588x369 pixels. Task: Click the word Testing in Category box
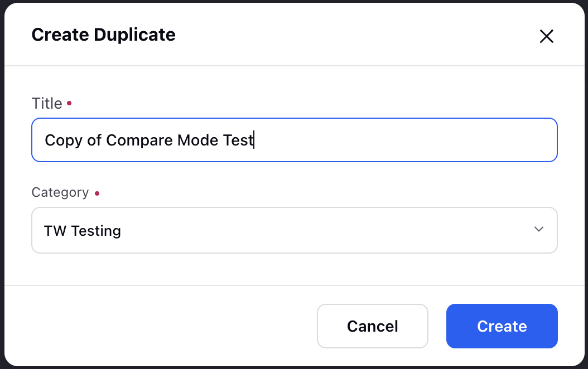coord(96,231)
